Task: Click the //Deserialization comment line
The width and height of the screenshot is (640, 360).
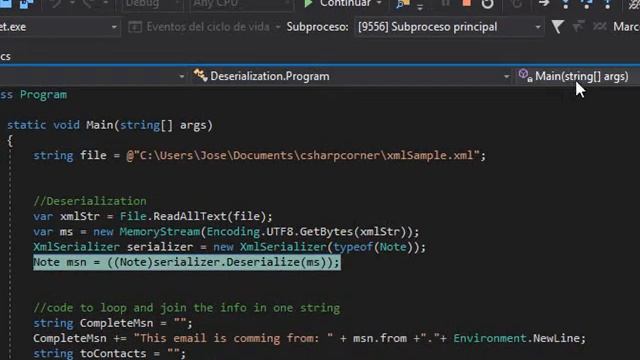Action: pyautogui.click(x=90, y=201)
